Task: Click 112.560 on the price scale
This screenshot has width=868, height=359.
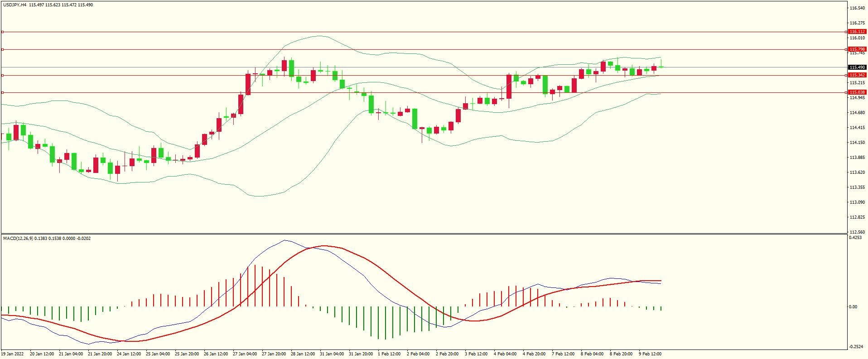Action: tap(857, 232)
